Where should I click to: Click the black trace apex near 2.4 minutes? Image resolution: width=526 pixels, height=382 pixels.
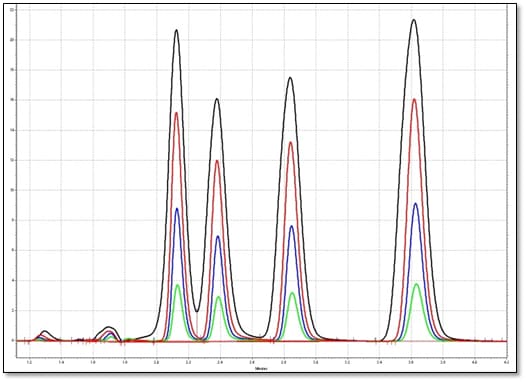217,99
